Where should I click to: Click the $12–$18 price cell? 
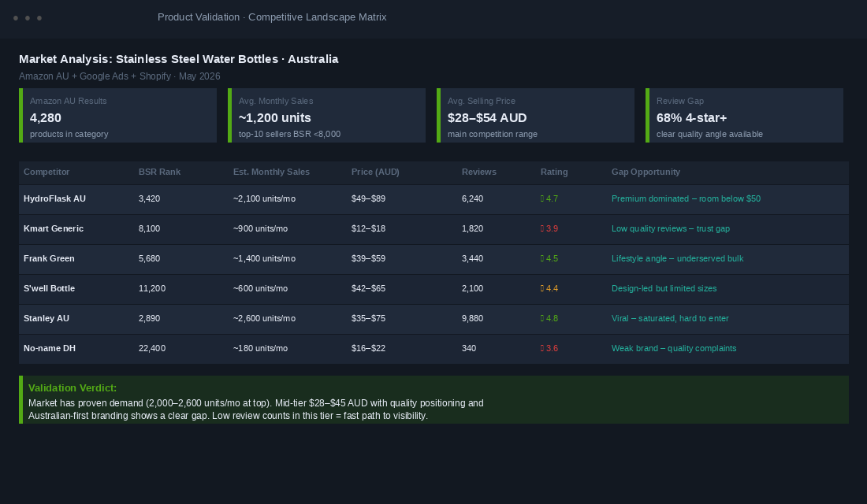click(368, 228)
